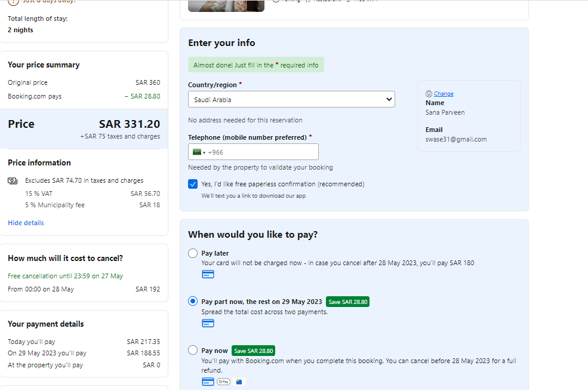Click the cash icon in Price information

point(13,181)
